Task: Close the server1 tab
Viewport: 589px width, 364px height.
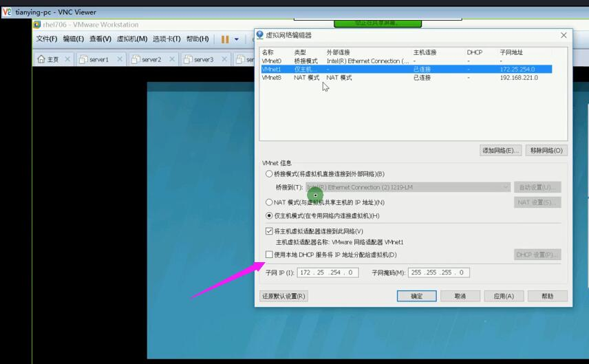Action: click(120, 59)
